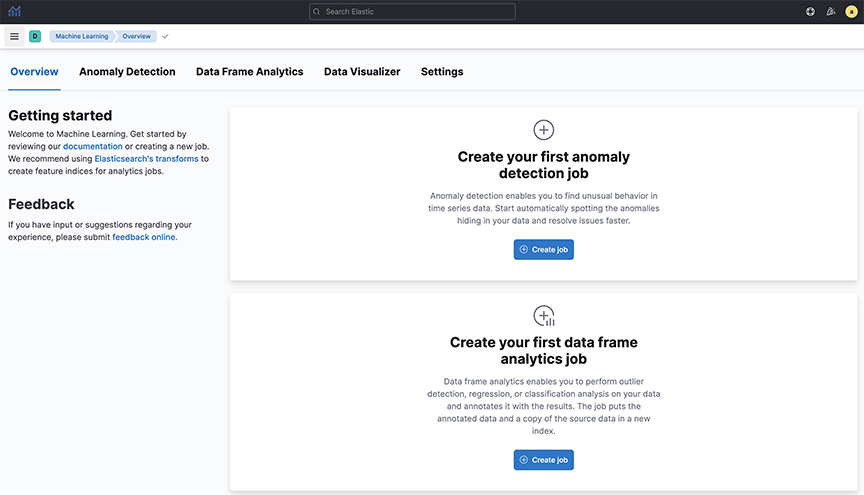Image resolution: width=864 pixels, height=495 pixels.
Task: Click the Elastic logo in top bar
Action: [x=14, y=11]
